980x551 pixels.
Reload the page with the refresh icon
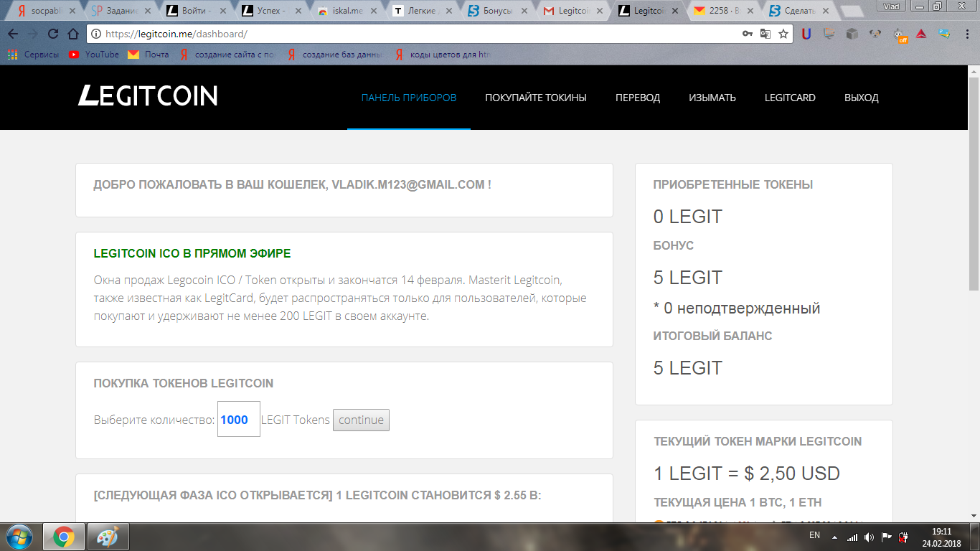coord(53,34)
